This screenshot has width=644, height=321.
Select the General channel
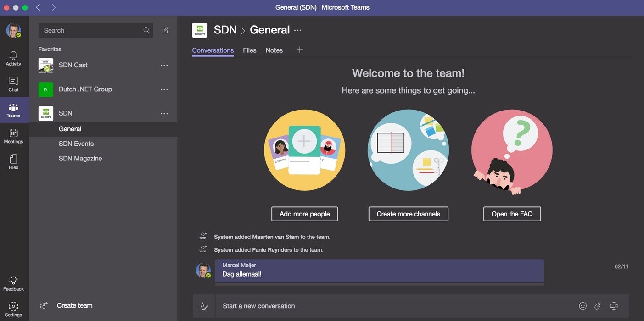(103, 129)
